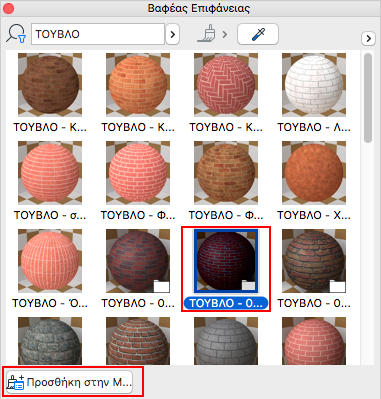Viewport: 381px width, 399px height.
Task: Expand the arrow next to the paint brush
Action: [x=225, y=34]
